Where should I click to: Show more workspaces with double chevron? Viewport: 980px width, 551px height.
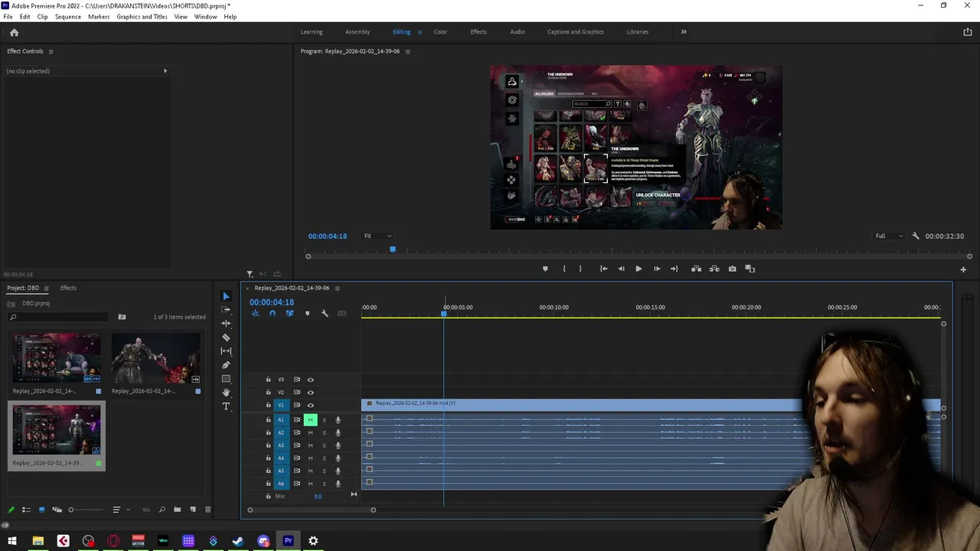click(x=684, y=32)
